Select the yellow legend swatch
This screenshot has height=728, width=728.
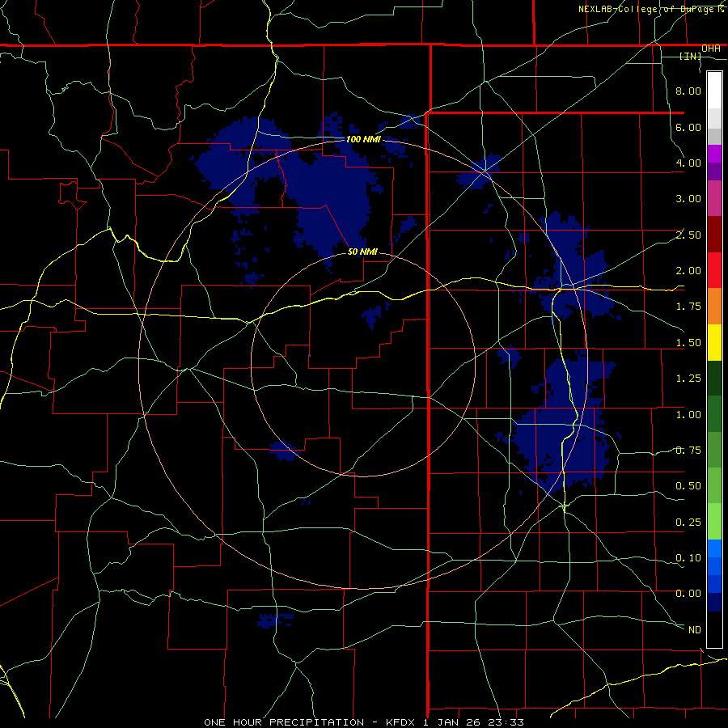[x=714, y=343]
